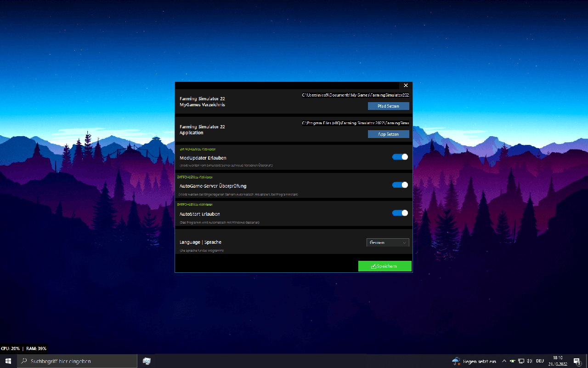Click the AutoStart Erlauben label

click(200, 214)
